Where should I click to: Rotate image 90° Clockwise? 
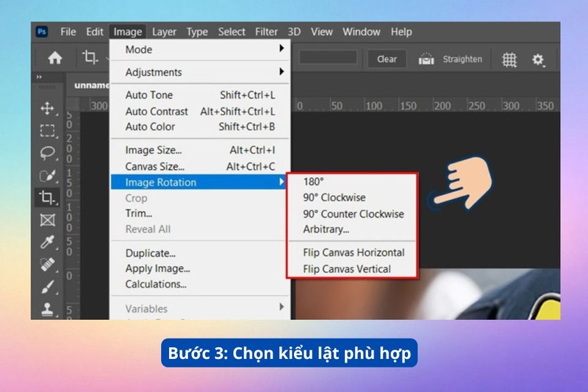coord(352,198)
